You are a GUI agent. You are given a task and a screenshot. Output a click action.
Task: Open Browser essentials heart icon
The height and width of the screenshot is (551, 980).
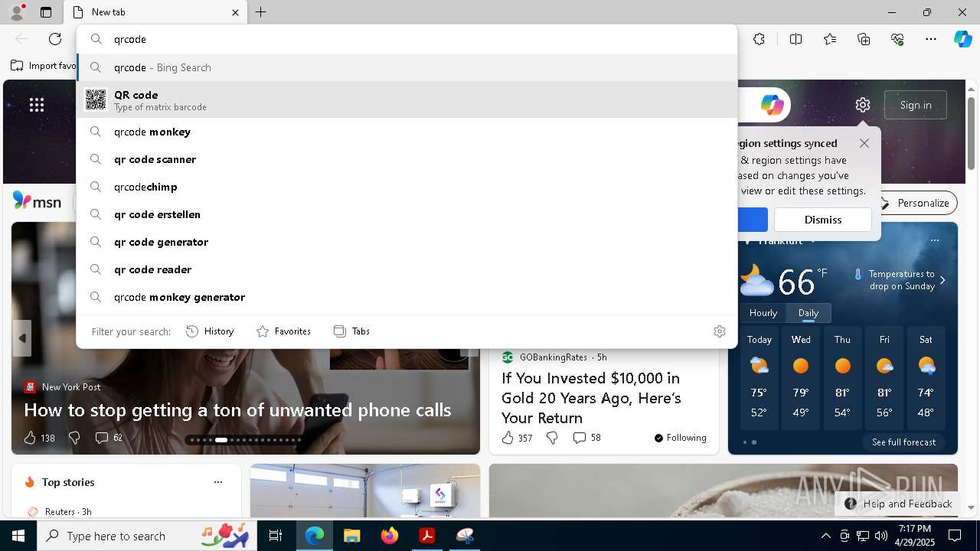pos(897,39)
